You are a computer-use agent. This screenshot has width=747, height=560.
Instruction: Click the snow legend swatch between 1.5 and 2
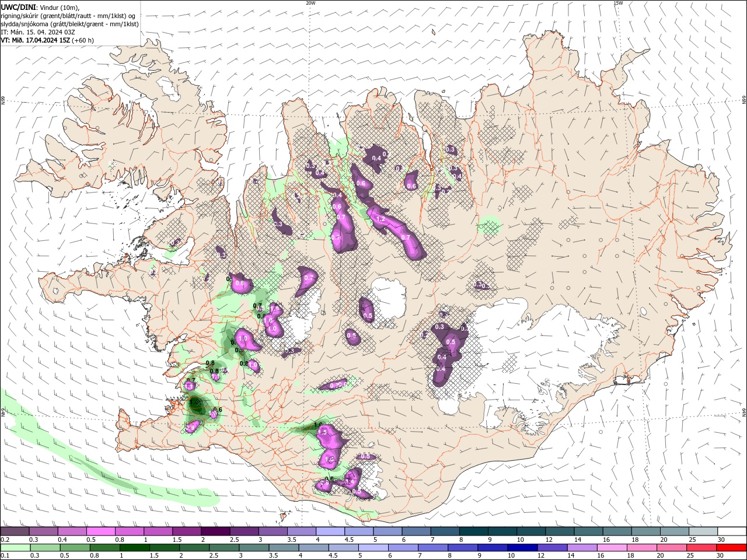187,531
